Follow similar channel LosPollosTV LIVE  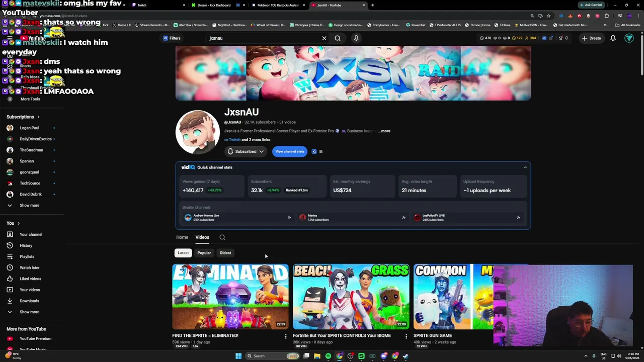click(x=518, y=218)
